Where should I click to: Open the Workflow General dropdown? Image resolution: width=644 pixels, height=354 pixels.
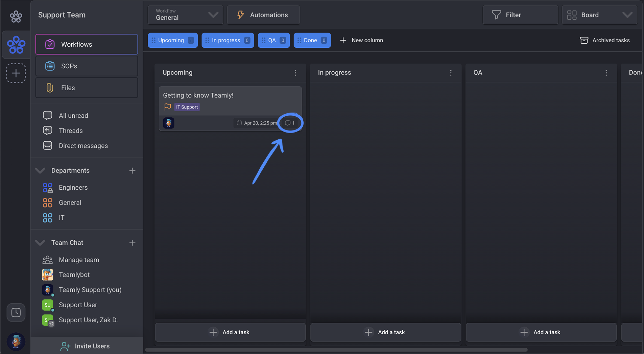[x=186, y=15]
